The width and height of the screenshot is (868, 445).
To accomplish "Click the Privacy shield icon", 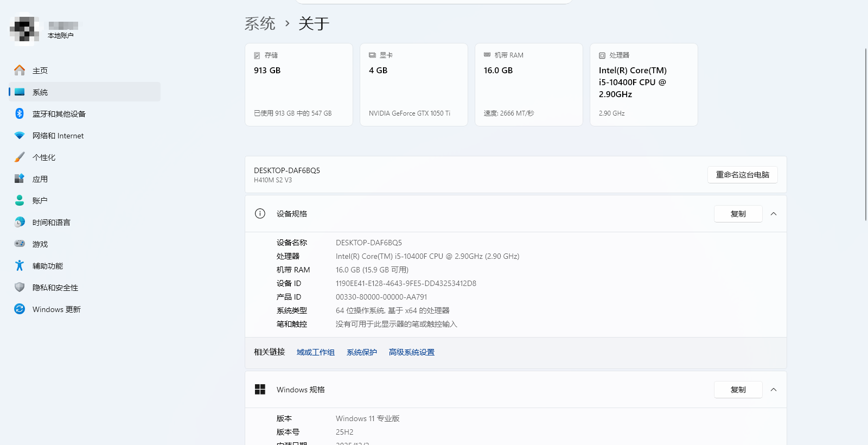I will [20, 287].
